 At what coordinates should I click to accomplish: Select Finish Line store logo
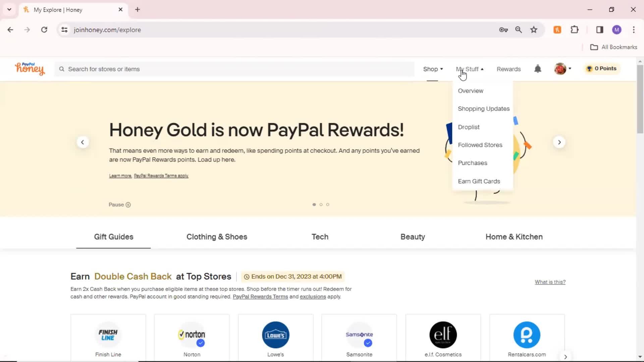pyautogui.click(x=108, y=335)
